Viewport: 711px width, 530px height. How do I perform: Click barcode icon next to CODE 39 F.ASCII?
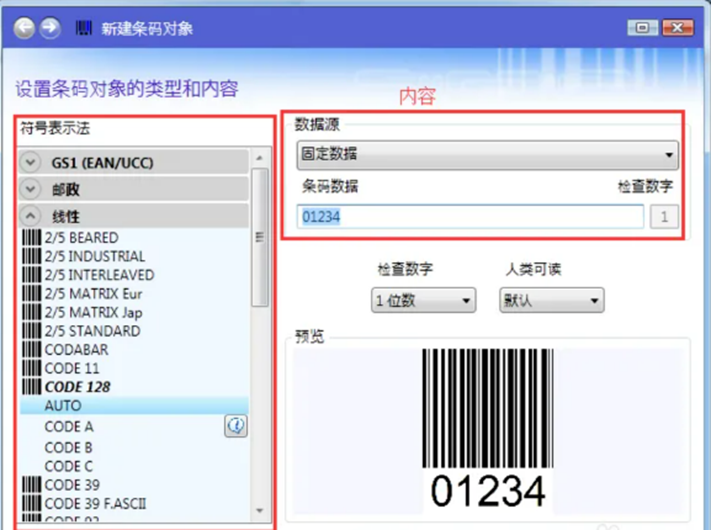click(31, 503)
